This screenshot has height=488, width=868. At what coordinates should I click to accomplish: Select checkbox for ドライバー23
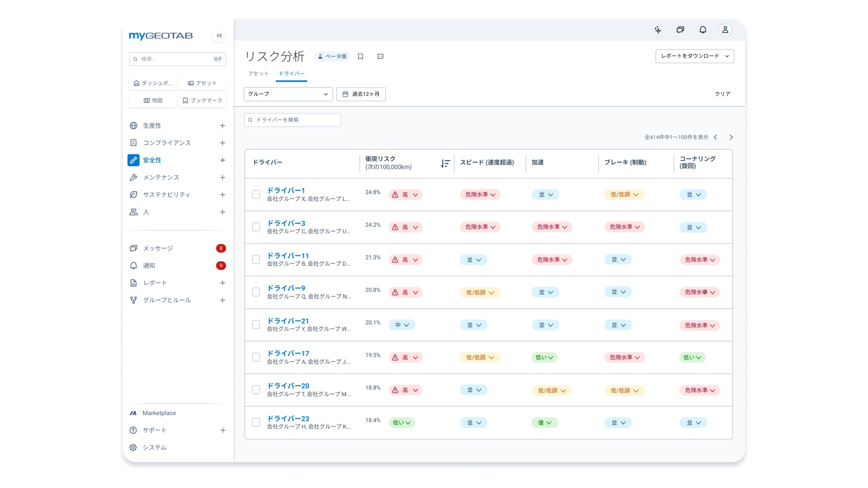pyautogui.click(x=256, y=422)
